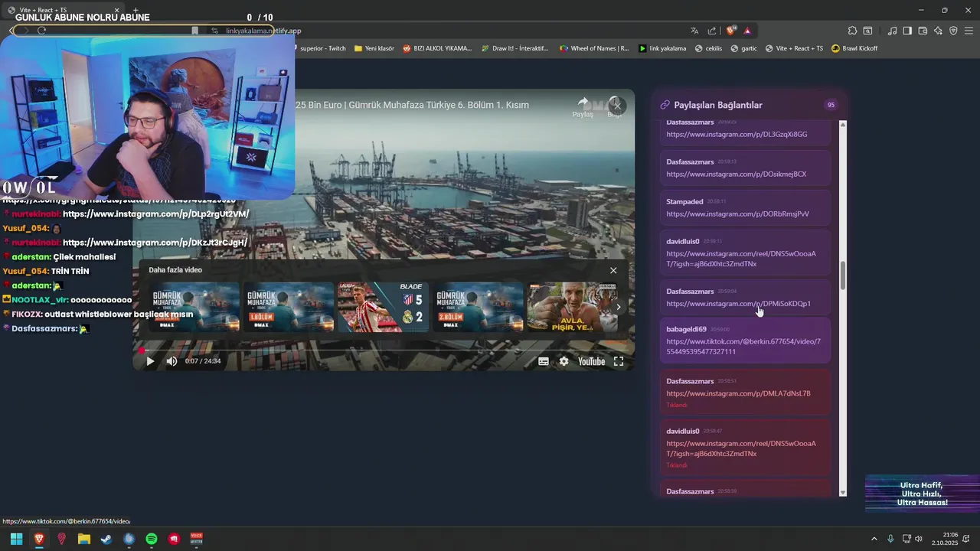The image size is (980, 551).
Task: Open Steam from taskbar
Action: pyautogui.click(x=106, y=539)
